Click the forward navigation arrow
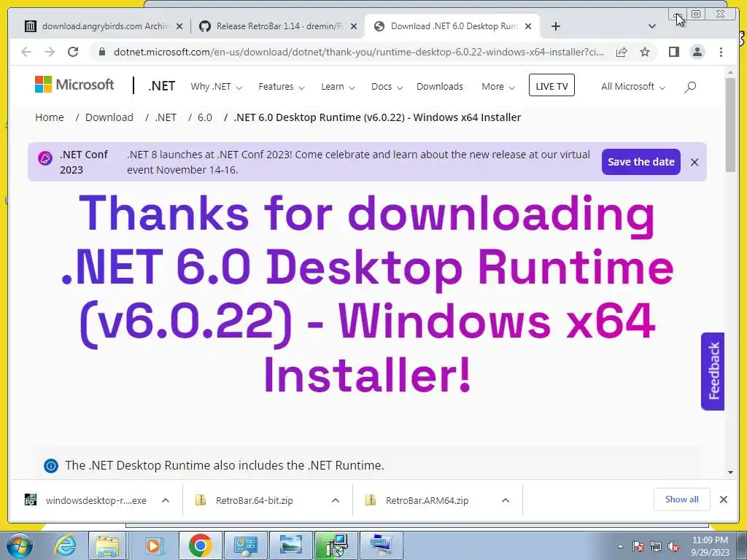The height and width of the screenshot is (560, 747). (50, 52)
